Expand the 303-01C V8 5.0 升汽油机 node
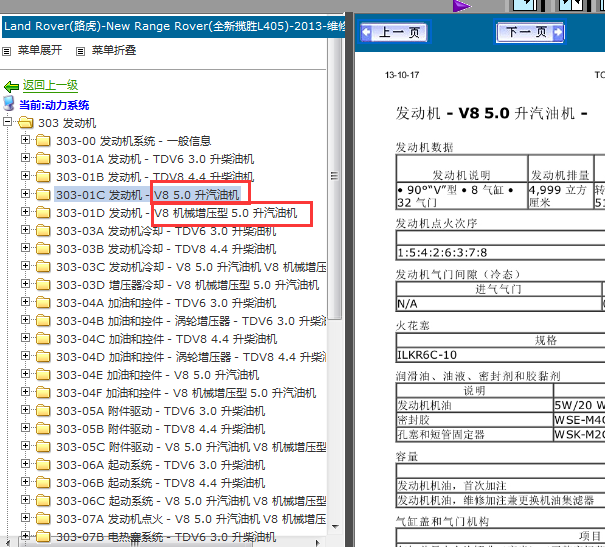Image resolution: width=605 pixels, height=547 pixels. [25, 193]
